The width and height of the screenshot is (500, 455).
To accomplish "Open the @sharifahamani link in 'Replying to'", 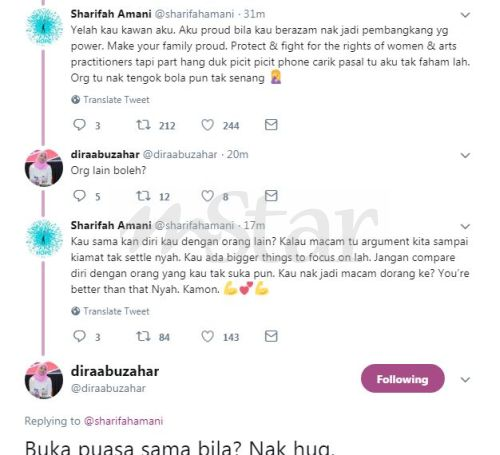I will click(123, 421).
